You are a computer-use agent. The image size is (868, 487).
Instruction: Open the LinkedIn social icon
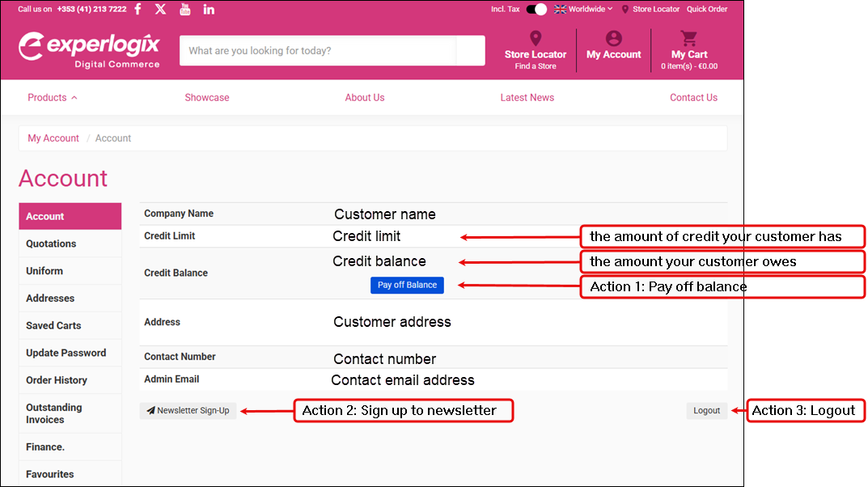click(209, 9)
